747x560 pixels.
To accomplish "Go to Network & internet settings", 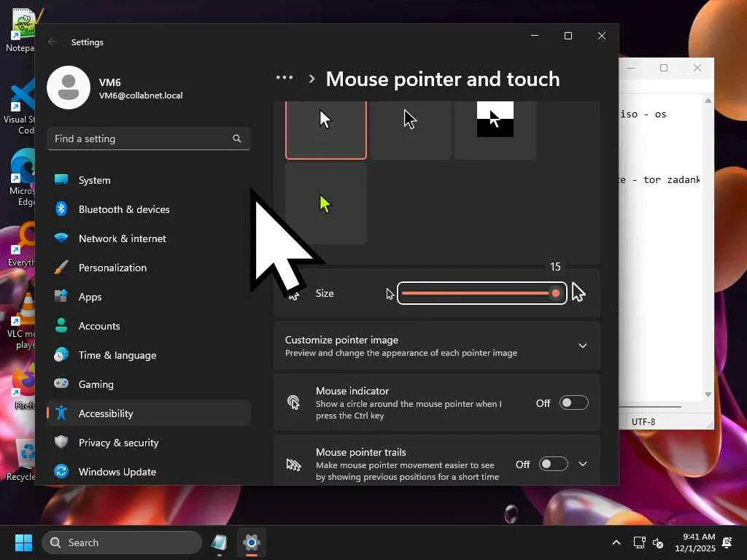I will coord(149,238).
